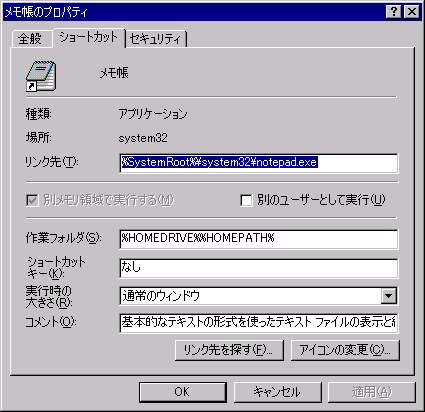This screenshot has height=412, width=425.
Task: Select the 通常のウィンドウ combo box
Action: tap(259, 296)
